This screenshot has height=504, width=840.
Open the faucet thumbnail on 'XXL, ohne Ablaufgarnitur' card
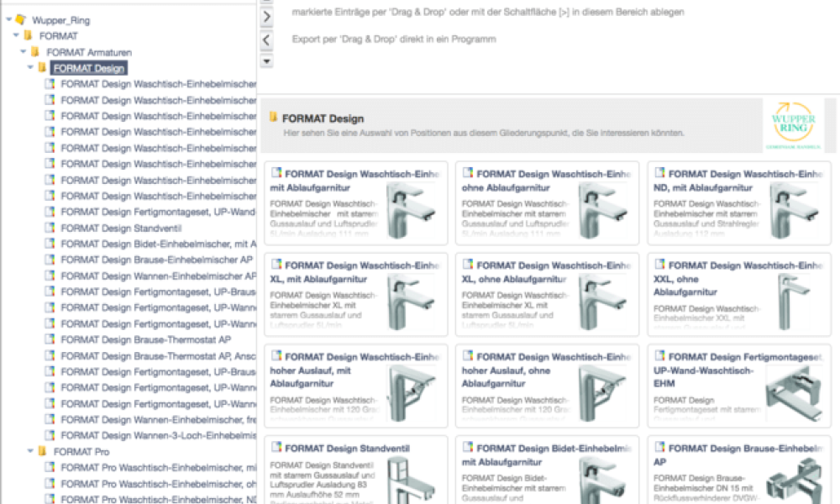coord(794,302)
